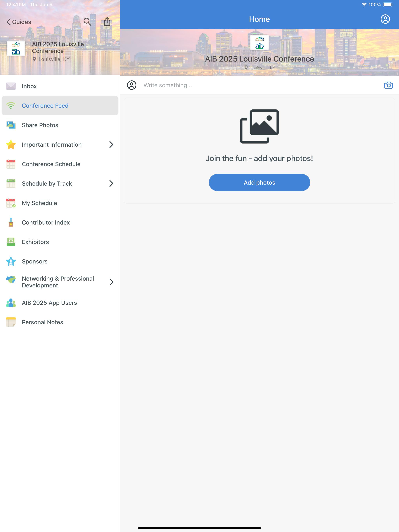The image size is (399, 532).
Task: Tap the Wi-Fi icon in status bar
Action: tap(364, 4)
